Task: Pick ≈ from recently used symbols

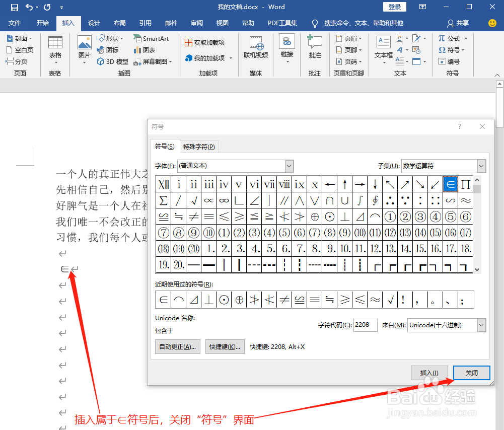Action: (375, 300)
